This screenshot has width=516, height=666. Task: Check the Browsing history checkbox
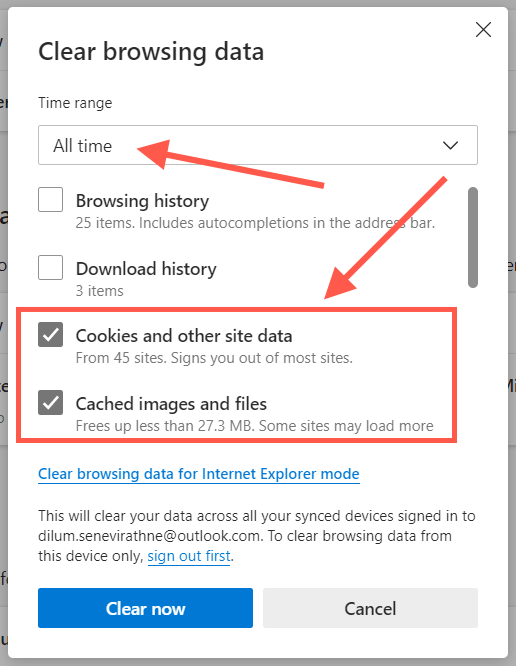click(51, 200)
